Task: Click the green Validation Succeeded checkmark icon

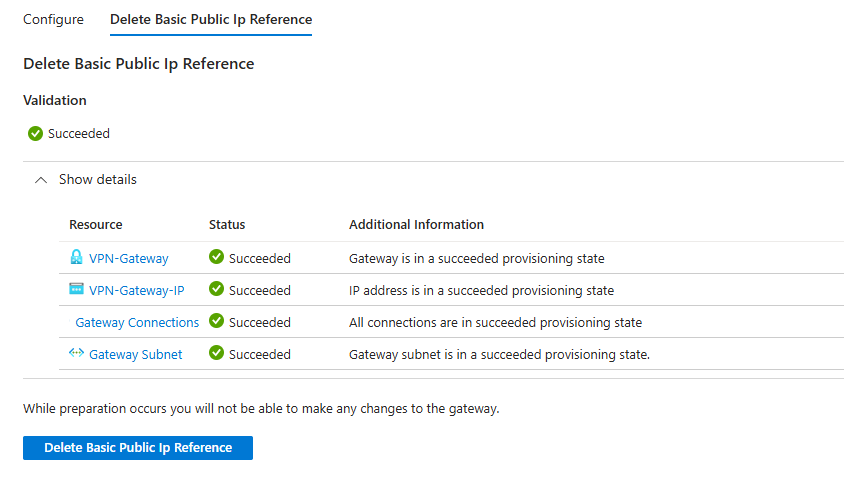Action: click(x=35, y=133)
